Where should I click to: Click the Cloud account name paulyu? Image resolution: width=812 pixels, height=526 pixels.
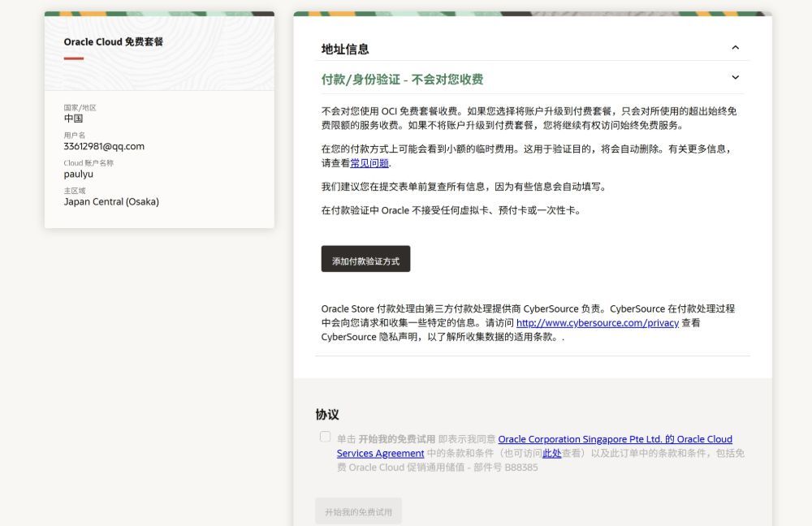click(79, 174)
